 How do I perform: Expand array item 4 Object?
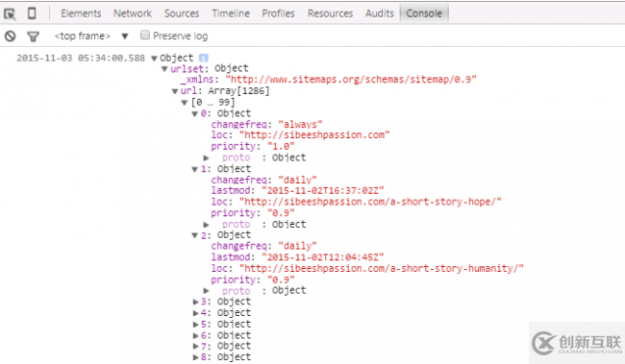195,313
